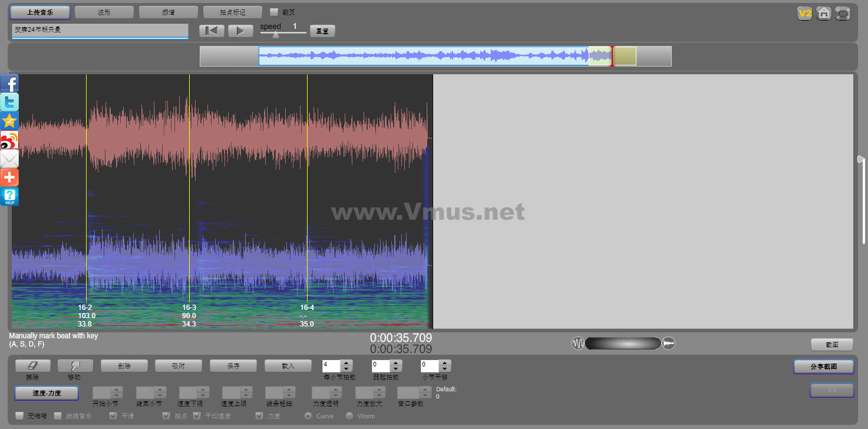Decrease 每小节拍数 beats per bar
This screenshot has width=868, height=429.
click(x=346, y=369)
